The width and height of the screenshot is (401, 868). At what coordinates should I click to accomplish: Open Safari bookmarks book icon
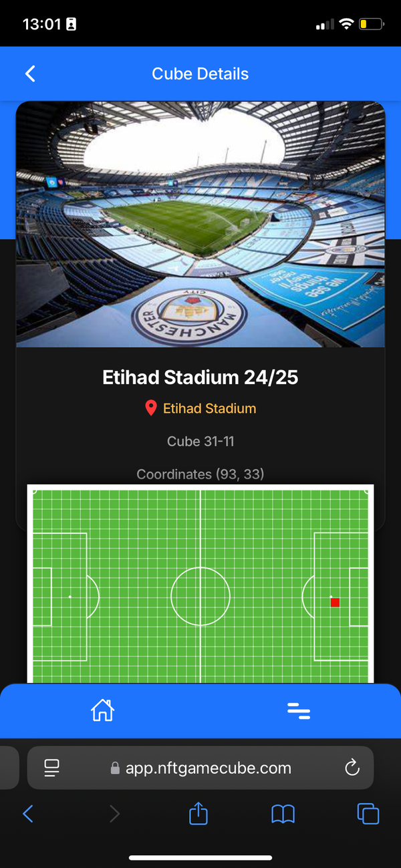pos(283,813)
